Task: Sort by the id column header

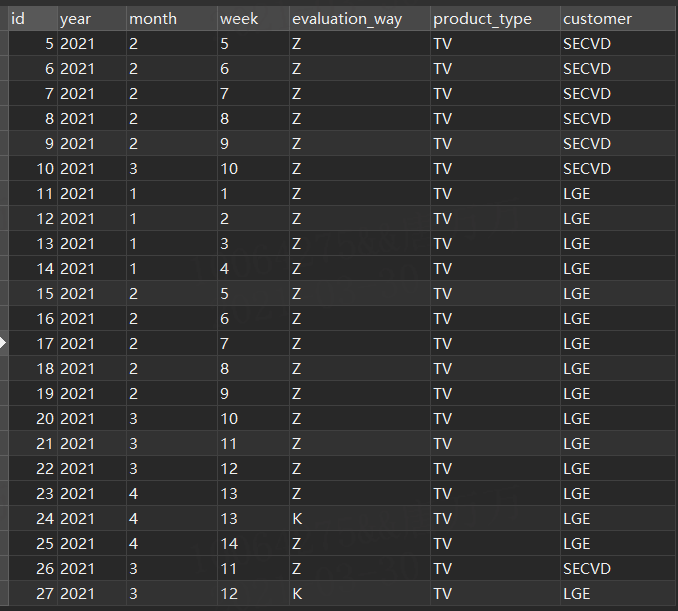Action: [33, 19]
